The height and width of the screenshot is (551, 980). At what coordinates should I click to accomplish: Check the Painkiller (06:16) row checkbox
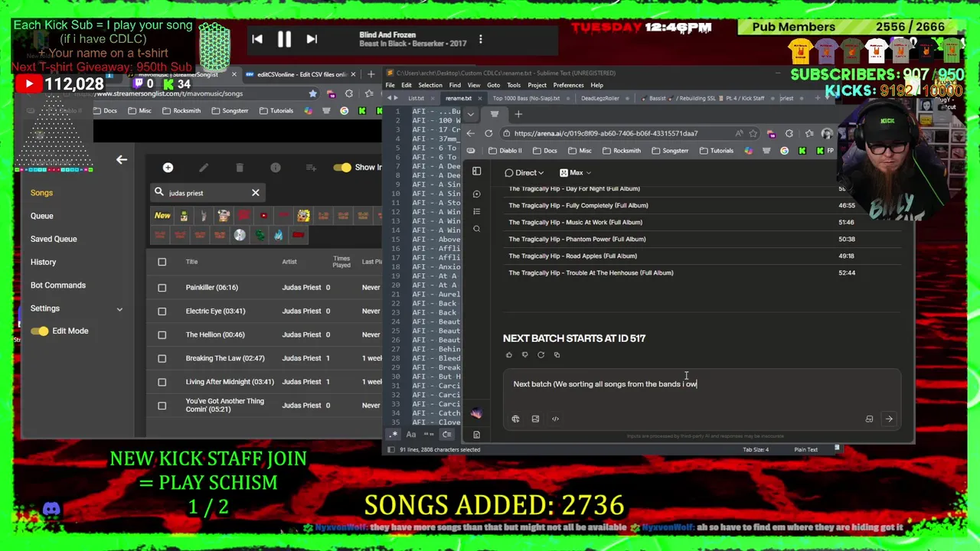(x=162, y=288)
